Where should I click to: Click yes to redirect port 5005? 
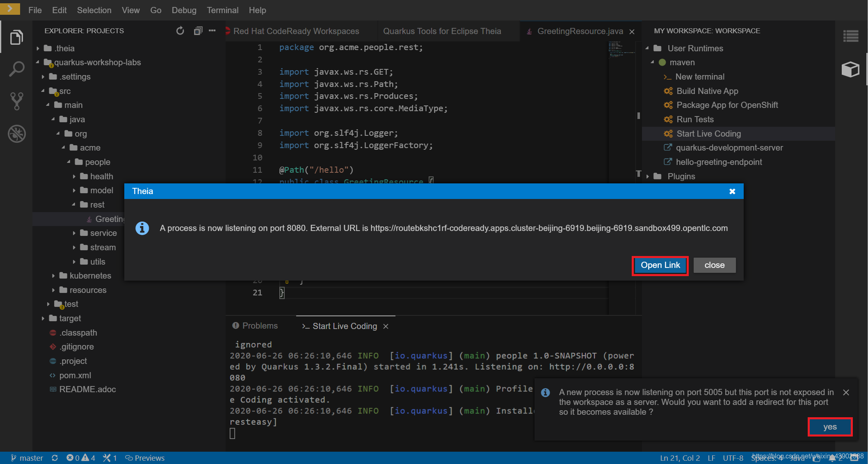[830, 427]
